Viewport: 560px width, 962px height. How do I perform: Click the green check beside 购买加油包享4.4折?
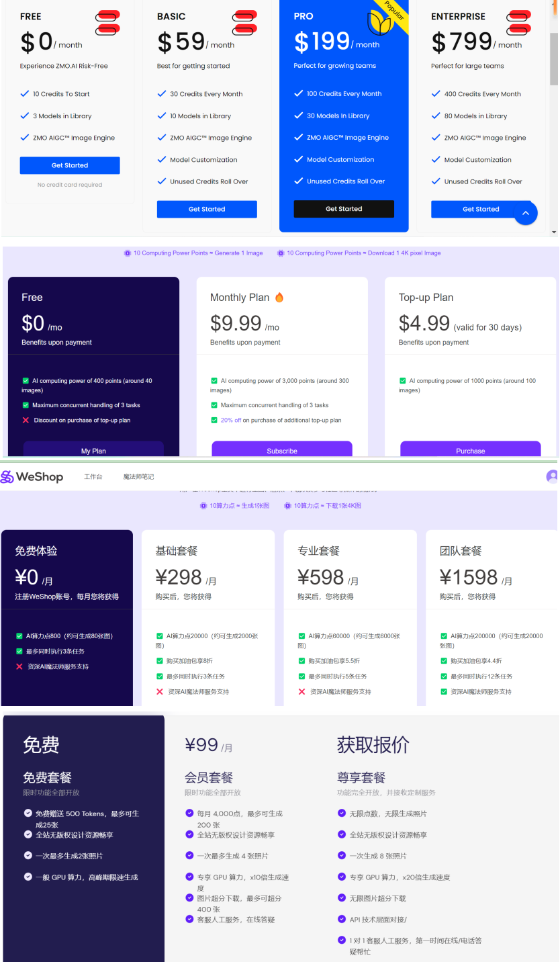(x=444, y=661)
